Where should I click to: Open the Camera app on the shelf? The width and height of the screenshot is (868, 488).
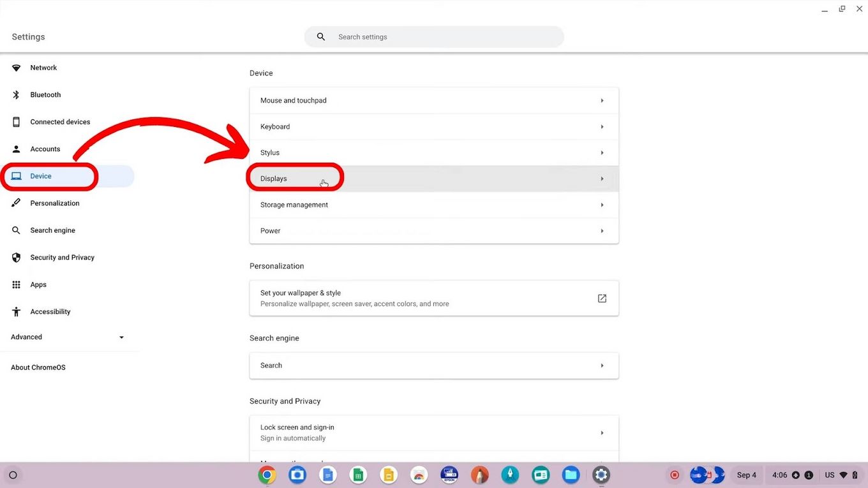[x=297, y=475]
